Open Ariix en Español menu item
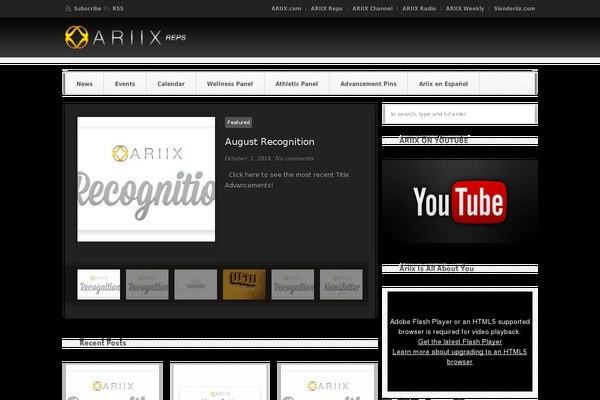Viewport: 600px width, 400px height. [x=443, y=83]
